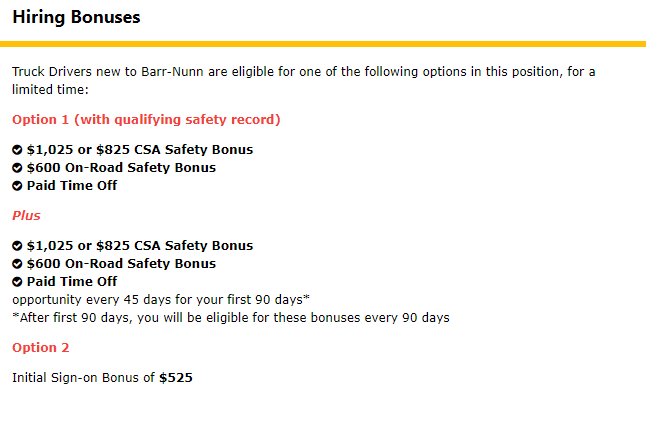This screenshot has height=433, width=660.
Task: Click check icon next to Paid Time Off under Plus
Action: tap(17, 282)
